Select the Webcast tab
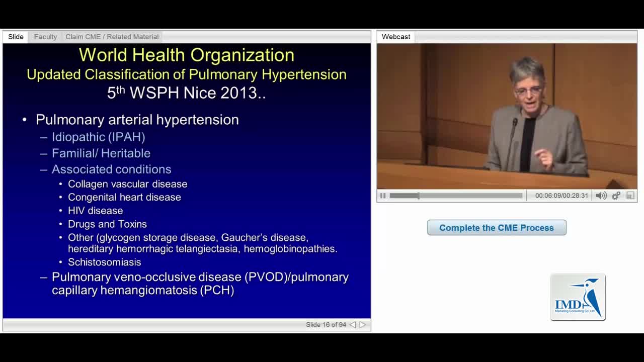Viewport: 644px width, 362px height. (x=396, y=37)
